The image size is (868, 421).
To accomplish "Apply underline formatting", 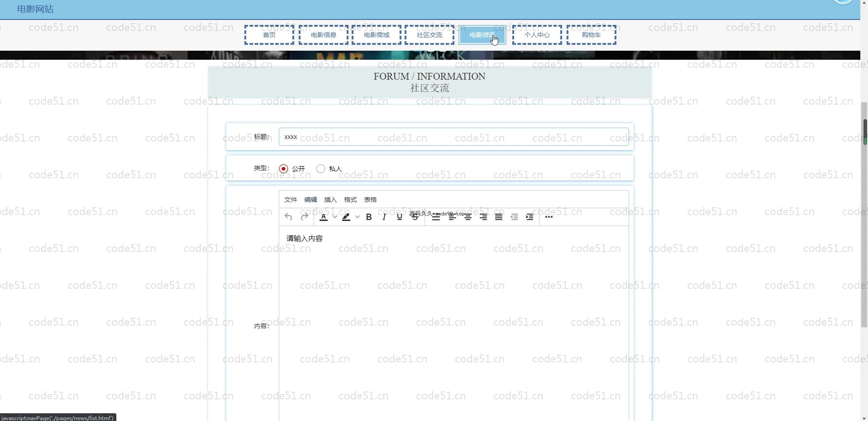I will click(x=399, y=217).
